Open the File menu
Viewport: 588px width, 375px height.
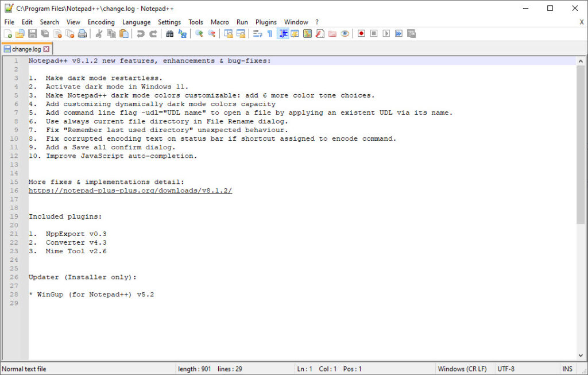[9, 22]
